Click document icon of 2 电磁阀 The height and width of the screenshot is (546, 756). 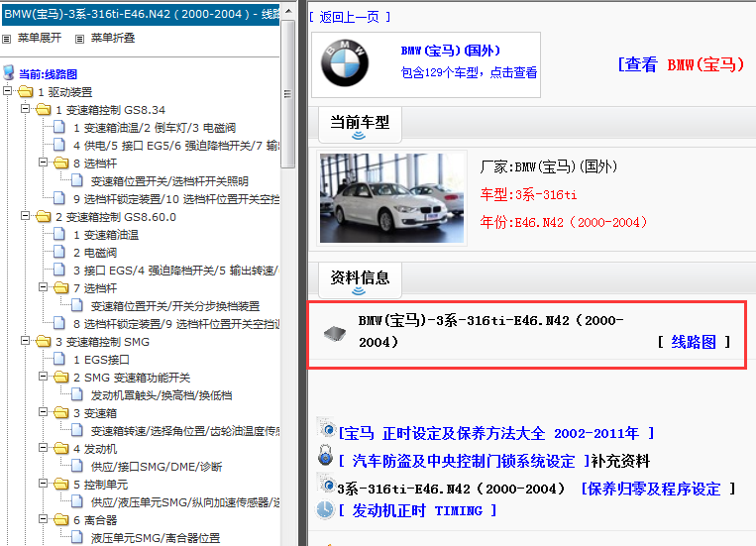coord(59,252)
